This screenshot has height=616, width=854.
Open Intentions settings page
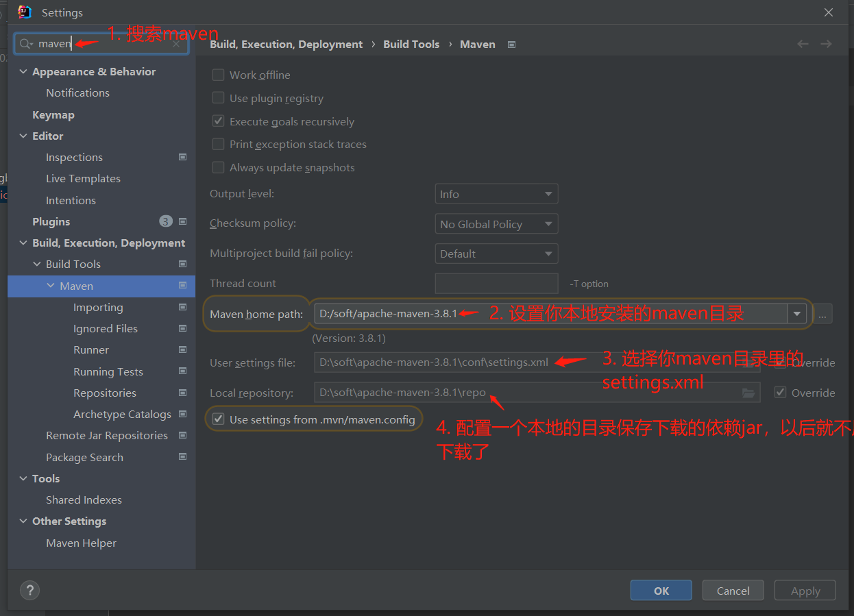click(71, 200)
